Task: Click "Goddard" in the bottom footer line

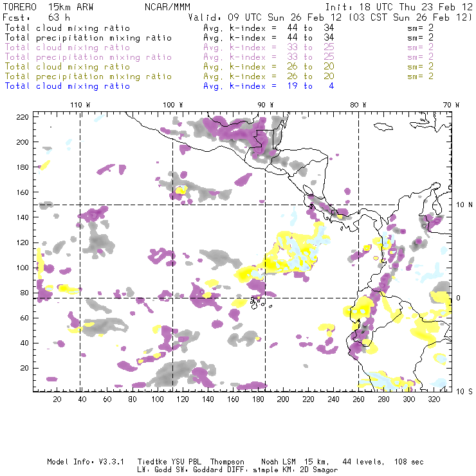Action: pos(208,470)
